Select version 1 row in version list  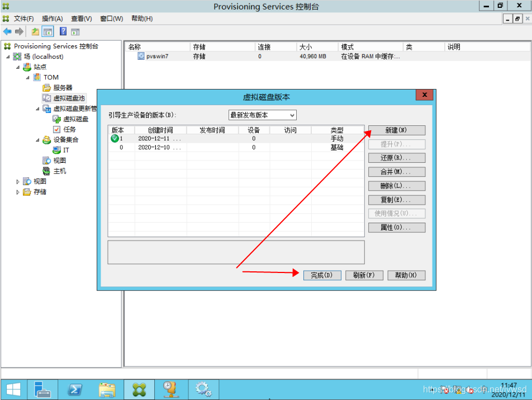(x=235, y=139)
